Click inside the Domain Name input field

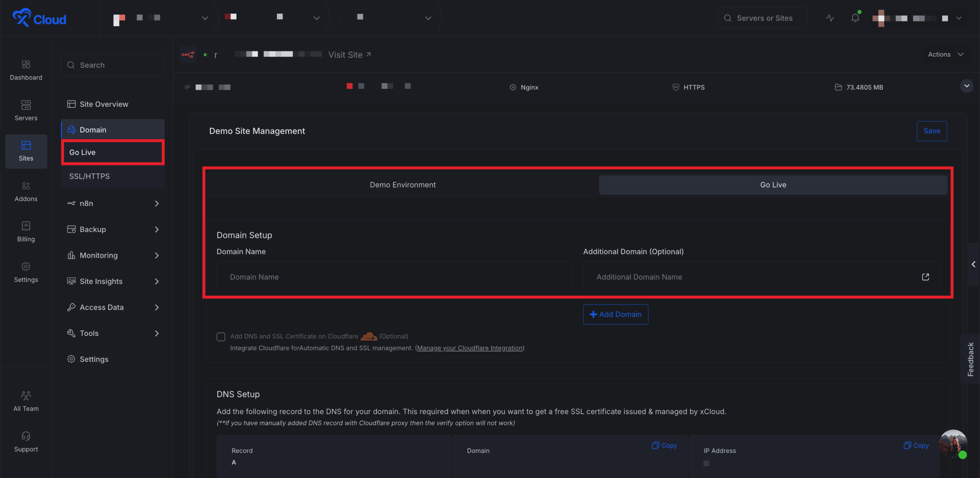(x=394, y=277)
